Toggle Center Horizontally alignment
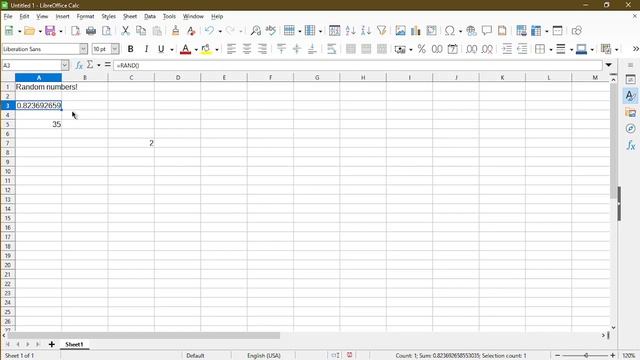The width and height of the screenshot is (640, 360). (x=247, y=49)
